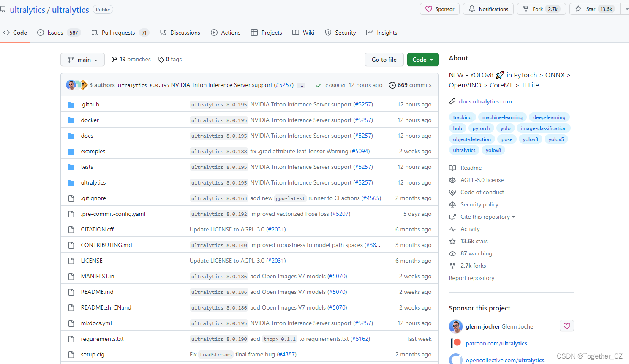Fork the ultralytics repository
The image size is (629, 364).
[x=541, y=9]
